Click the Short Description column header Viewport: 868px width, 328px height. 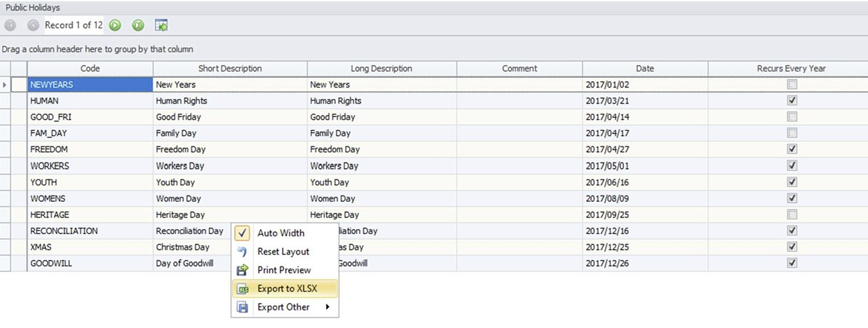pyautogui.click(x=230, y=68)
